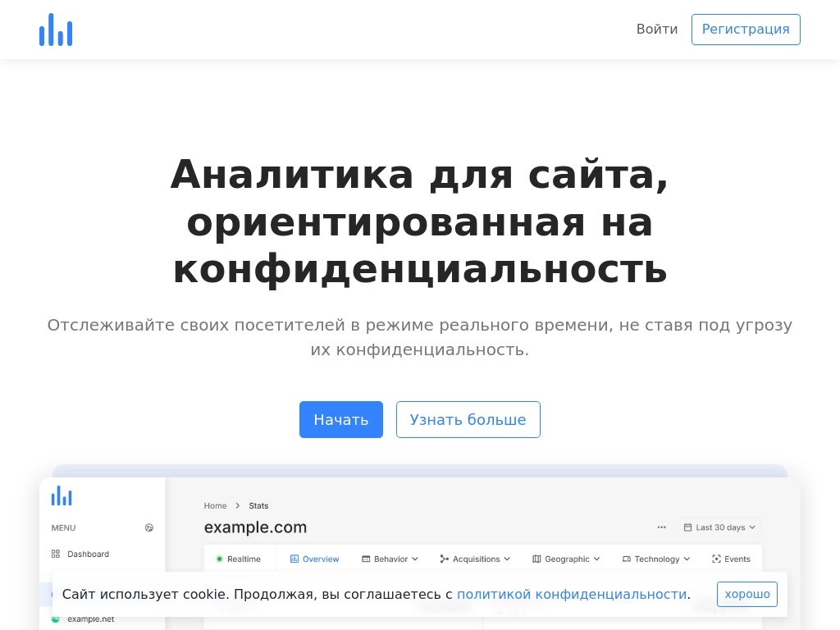This screenshot has height=630, width=840.
Task: Expand the Acquisitions dropdown
Action: click(506, 559)
